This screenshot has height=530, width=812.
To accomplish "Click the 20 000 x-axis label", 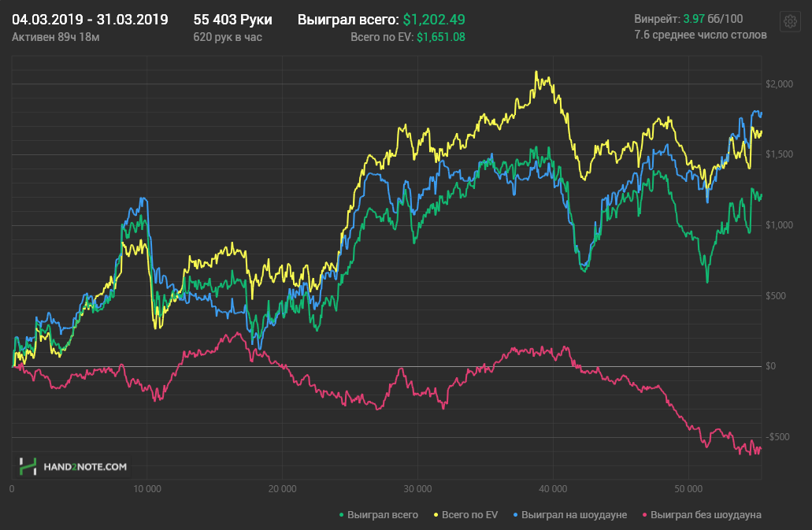I will coord(282,489).
